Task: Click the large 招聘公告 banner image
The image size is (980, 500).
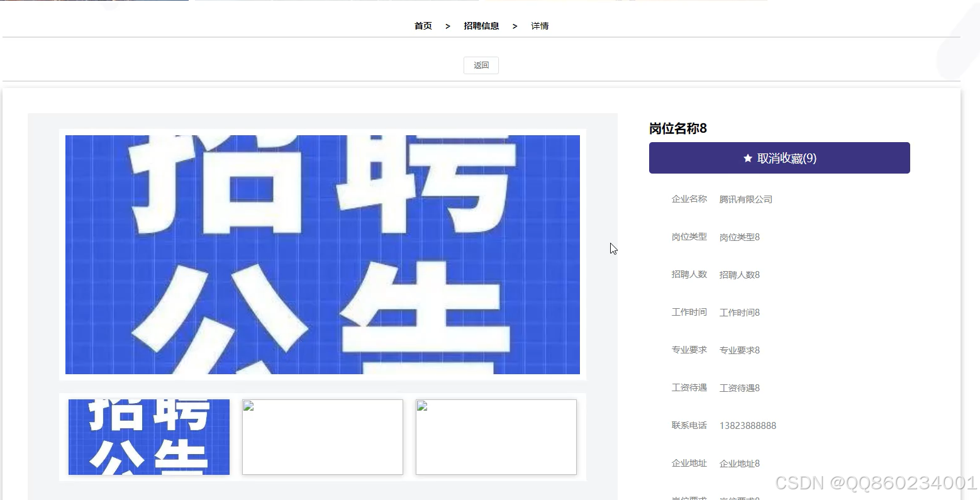Action: click(322, 255)
